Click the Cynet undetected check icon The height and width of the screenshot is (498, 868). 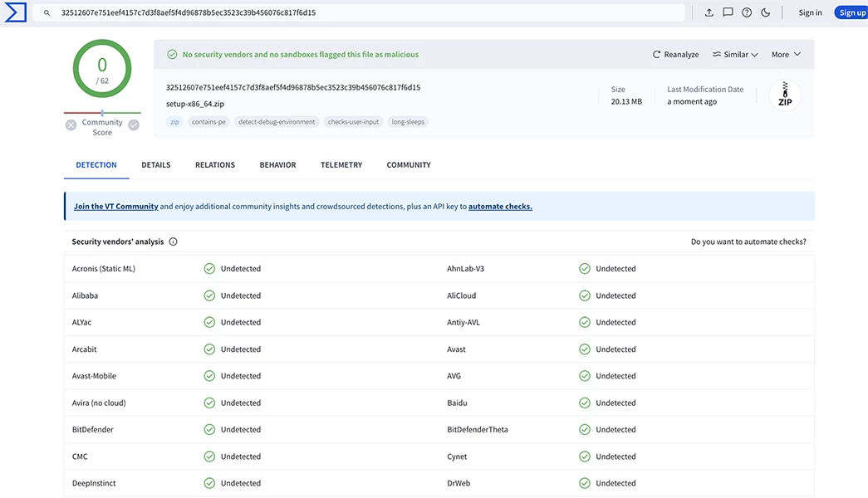click(x=585, y=456)
